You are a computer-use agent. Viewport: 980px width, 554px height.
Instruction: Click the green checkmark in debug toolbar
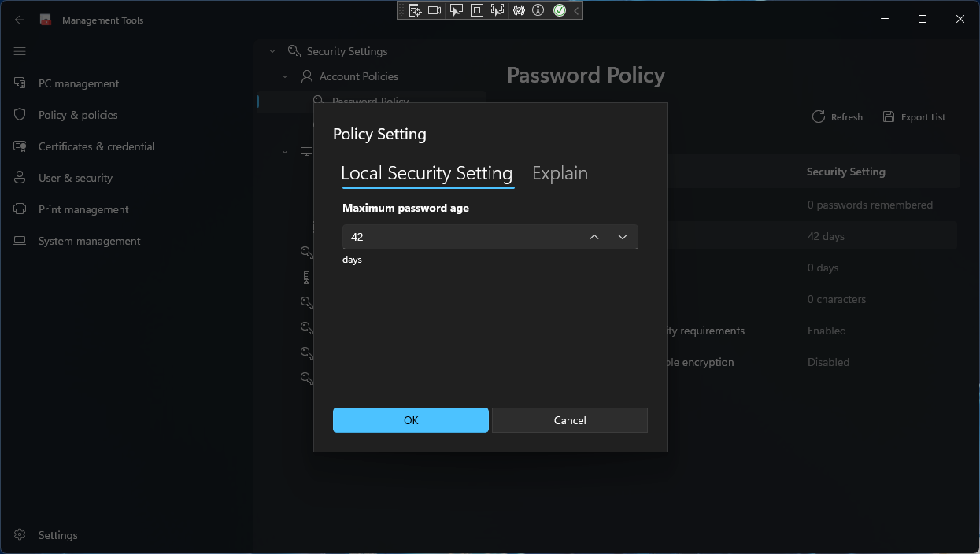(x=560, y=10)
